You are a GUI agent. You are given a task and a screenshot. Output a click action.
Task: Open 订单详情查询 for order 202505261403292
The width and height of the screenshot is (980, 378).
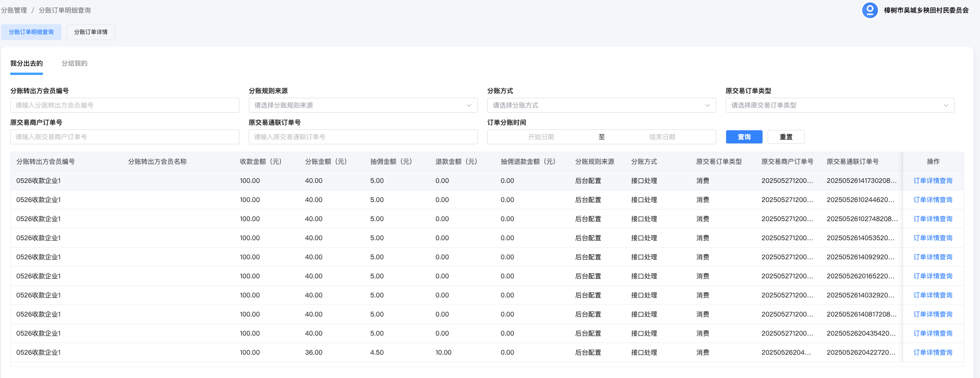(932, 295)
